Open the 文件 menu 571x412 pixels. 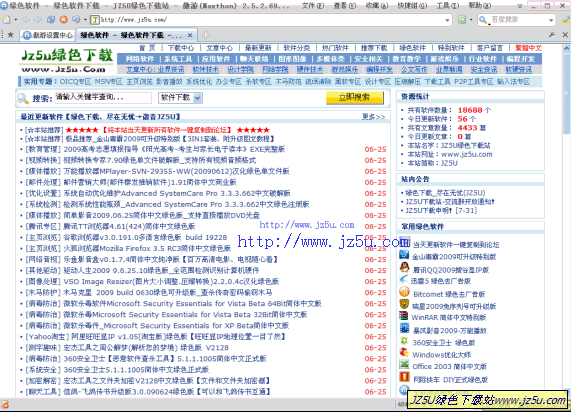click(x=313, y=6)
